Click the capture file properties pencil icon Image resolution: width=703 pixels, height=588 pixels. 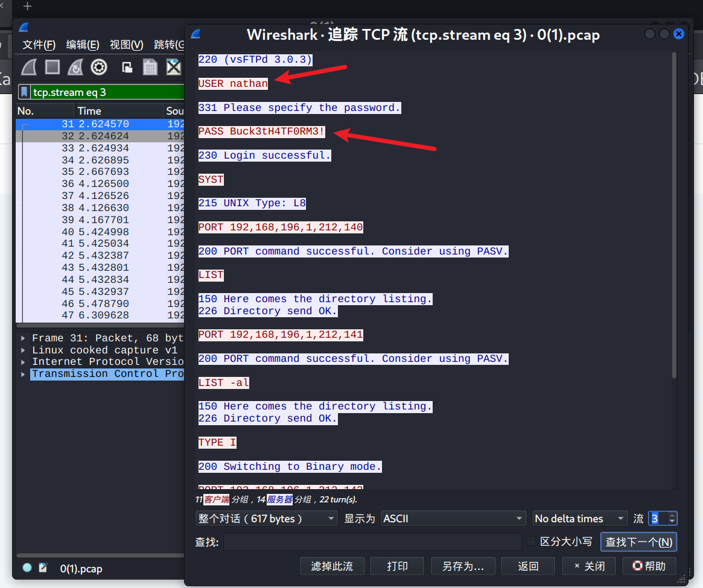[43, 568]
